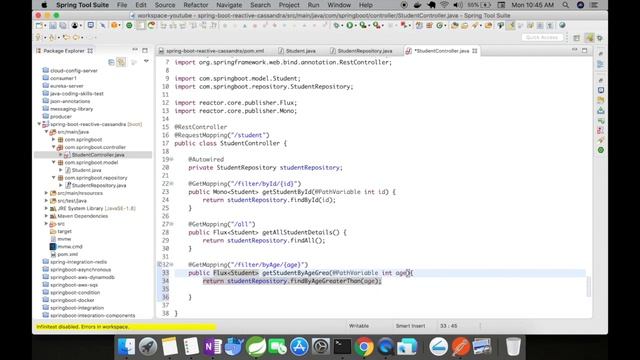The height and width of the screenshot is (360, 640).
Task: Switch to the Student.java tab
Action: 297,51
